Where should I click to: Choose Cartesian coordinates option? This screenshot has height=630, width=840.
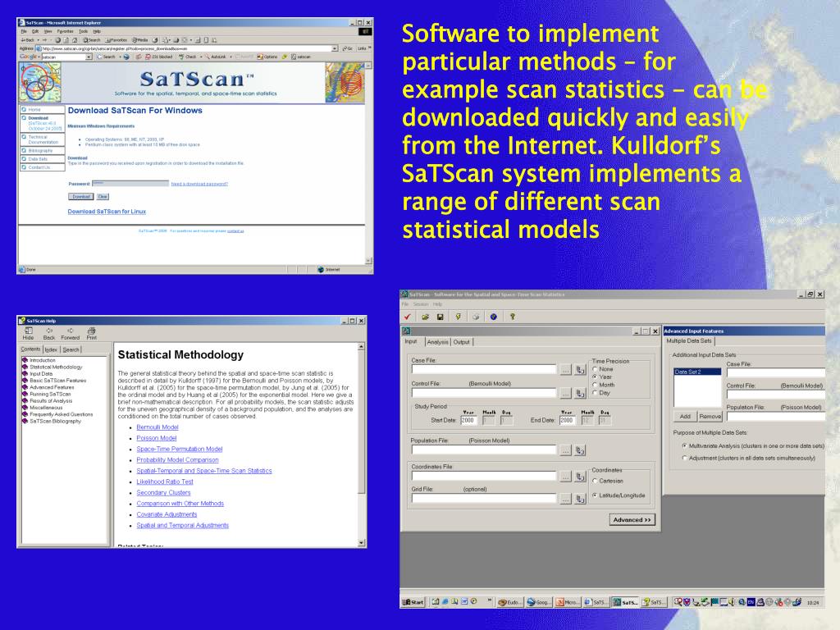608,481
